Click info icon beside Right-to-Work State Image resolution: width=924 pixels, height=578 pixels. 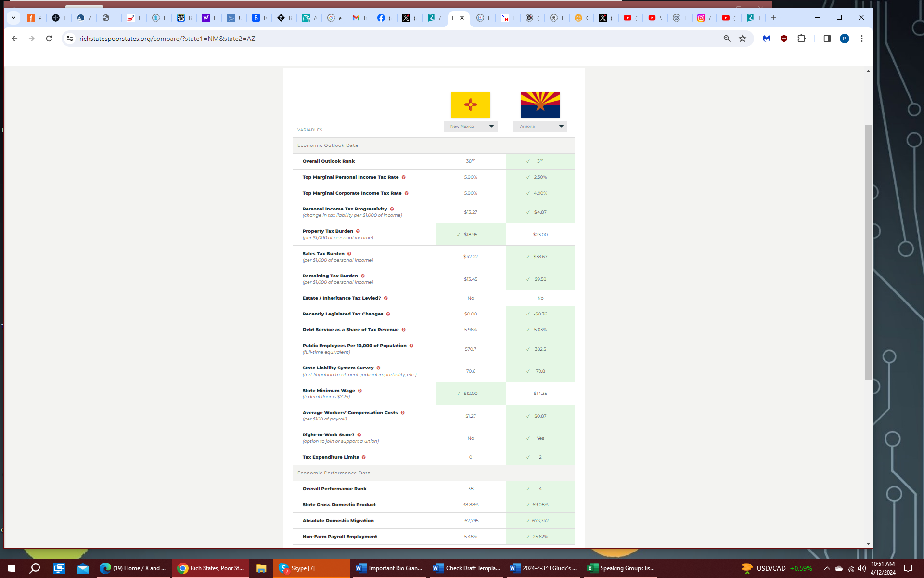pos(359,435)
